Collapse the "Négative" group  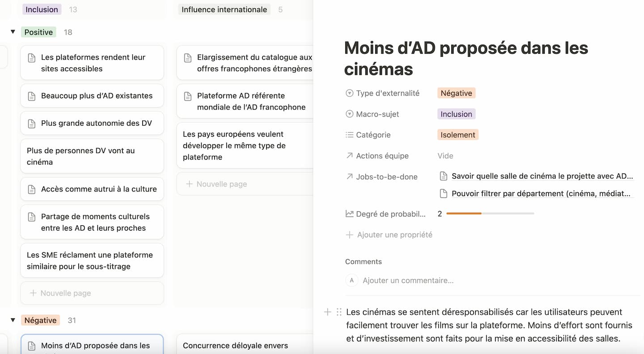[x=13, y=320]
